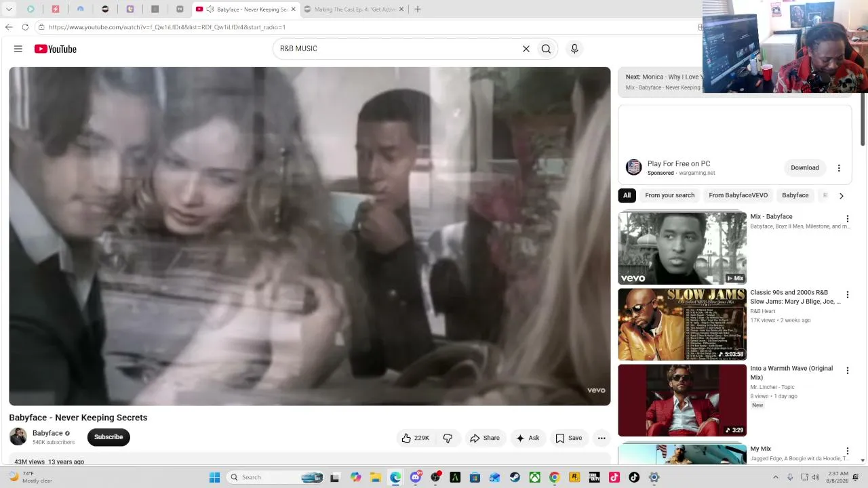Screen dimensions: 868x488
Task: Close the Babyface YouTube tab
Action: [294, 9]
